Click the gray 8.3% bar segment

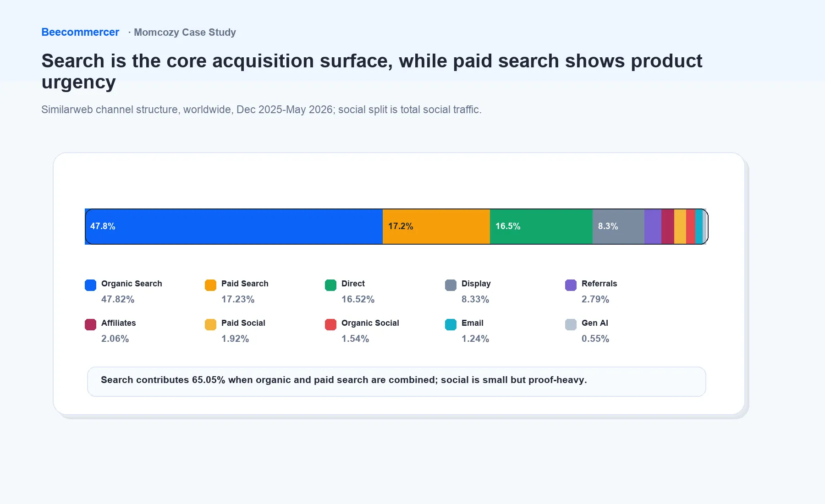tap(618, 226)
